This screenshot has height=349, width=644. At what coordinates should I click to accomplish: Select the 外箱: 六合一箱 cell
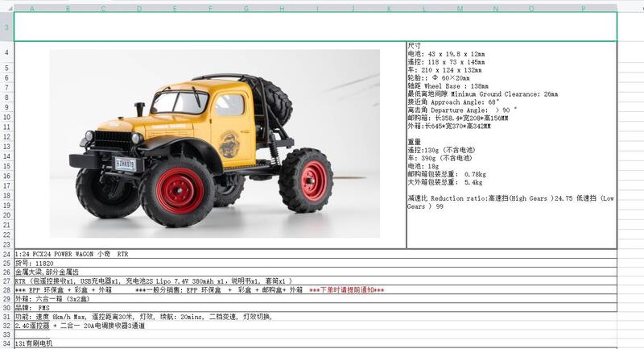(x=57, y=298)
